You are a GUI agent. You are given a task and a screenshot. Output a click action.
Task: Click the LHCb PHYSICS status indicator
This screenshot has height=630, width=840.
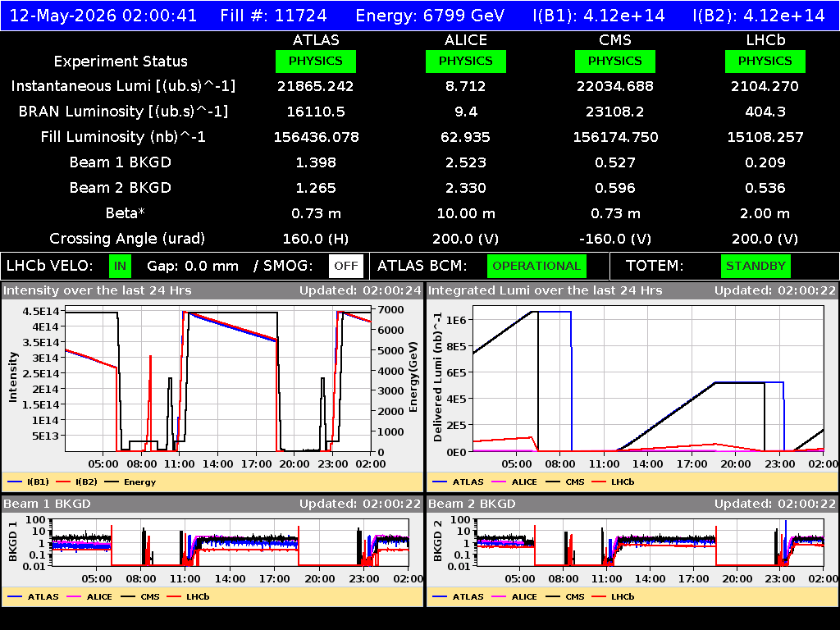765,61
